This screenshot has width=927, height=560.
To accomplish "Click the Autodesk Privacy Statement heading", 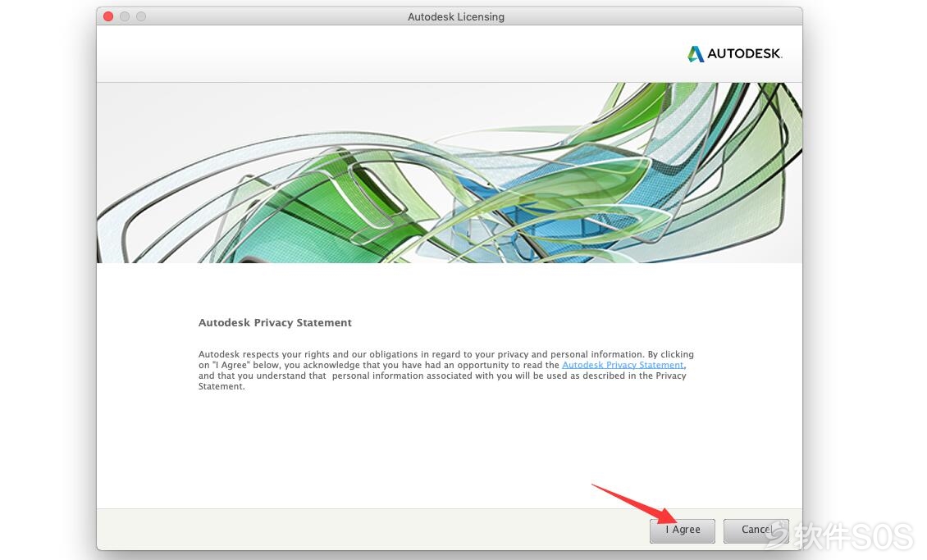I will [x=275, y=322].
